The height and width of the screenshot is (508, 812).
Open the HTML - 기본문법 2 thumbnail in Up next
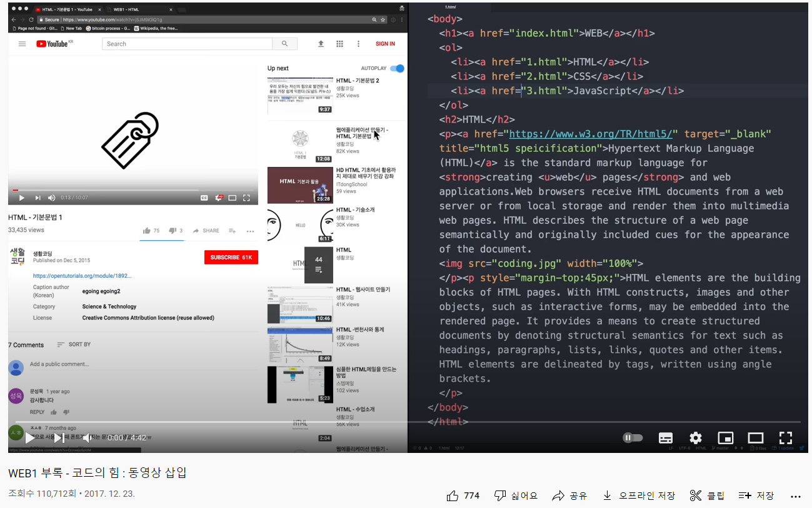coord(300,96)
